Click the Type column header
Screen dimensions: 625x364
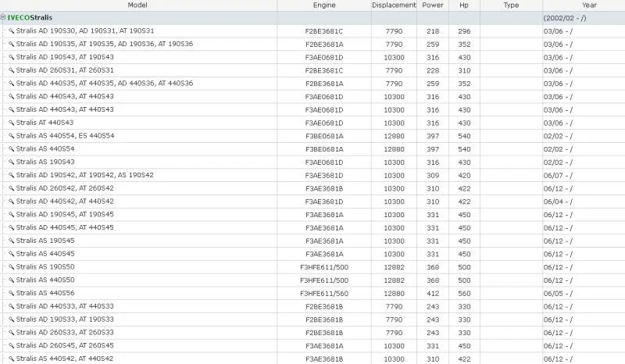[x=511, y=5]
